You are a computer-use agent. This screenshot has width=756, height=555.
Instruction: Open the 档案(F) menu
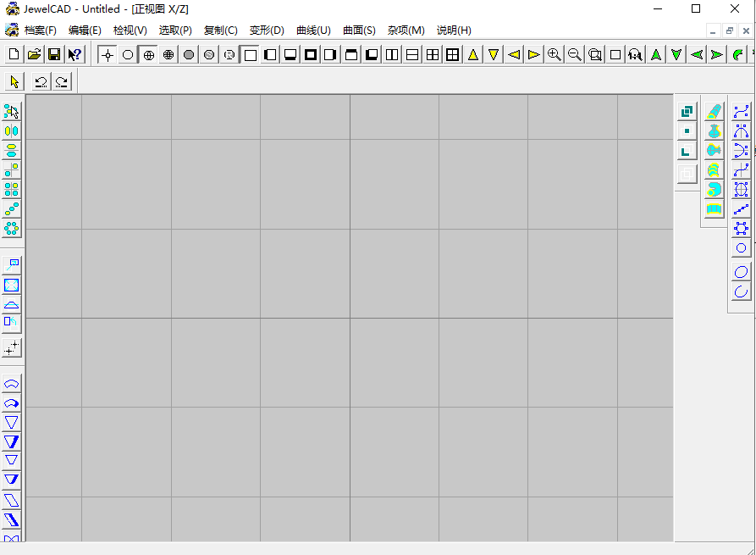point(40,31)
